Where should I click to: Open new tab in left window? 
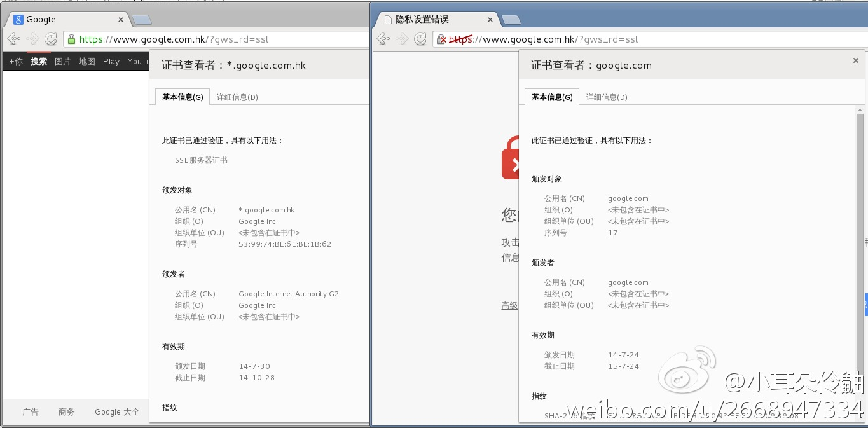tap(142, 20)
